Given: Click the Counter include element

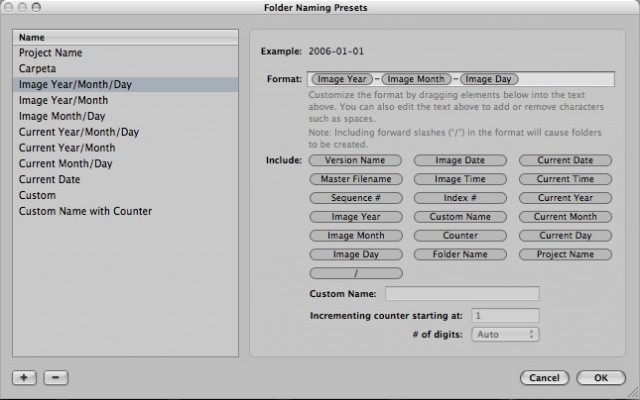Looking at the screenshot, I should [460, 236].
